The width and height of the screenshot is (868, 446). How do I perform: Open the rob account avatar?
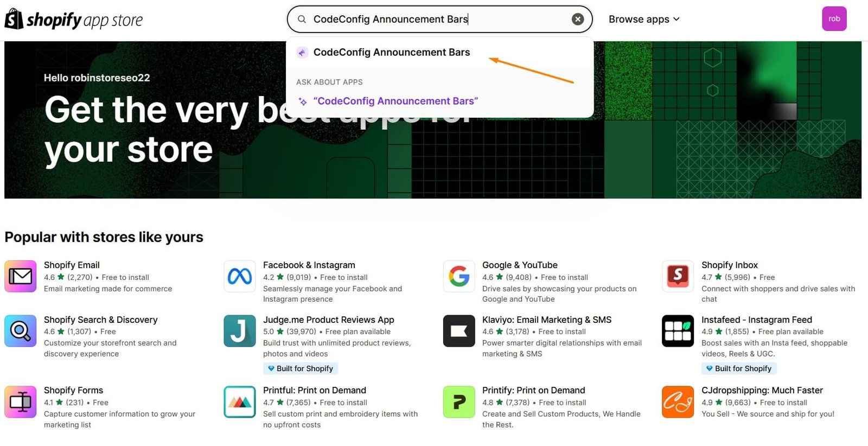pos(834,19)
